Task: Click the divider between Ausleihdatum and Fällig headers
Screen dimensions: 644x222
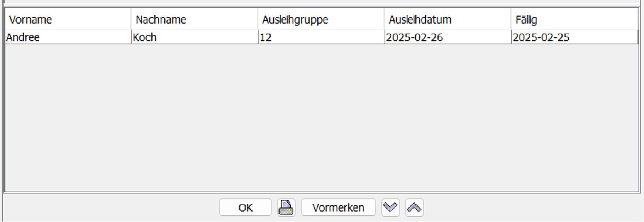Action: pyautogui.click(x=511, y=19)
